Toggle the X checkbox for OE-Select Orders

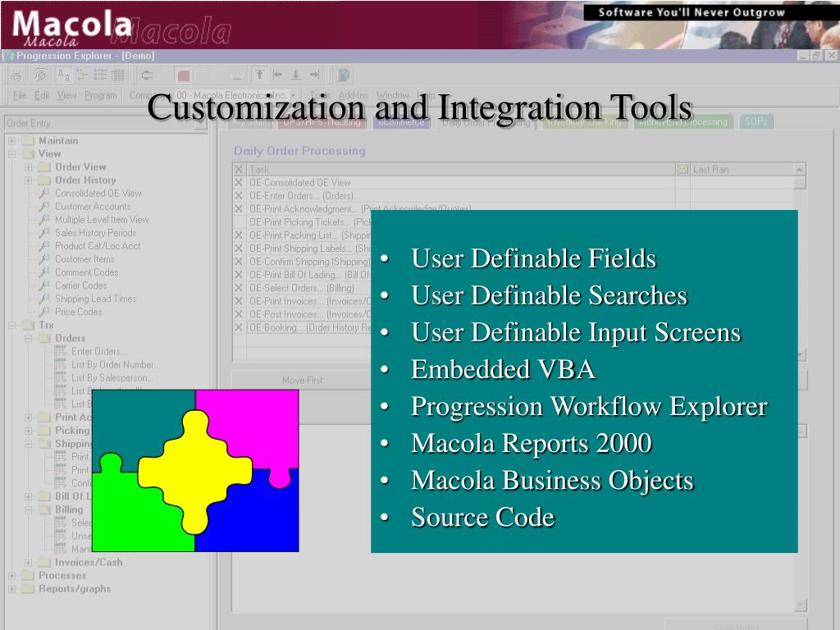click(x=239, y=288)
